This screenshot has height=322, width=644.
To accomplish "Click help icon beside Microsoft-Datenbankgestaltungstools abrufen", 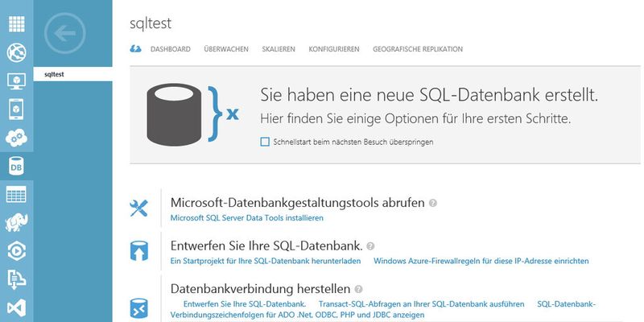I will coord(432,203).
